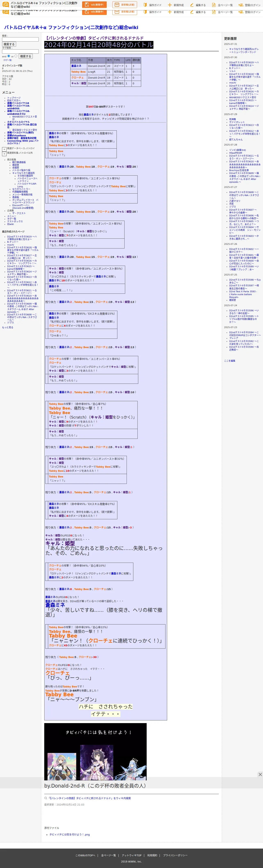Click the 「バレンタインの惨劇」をウィキ内検索 link
Viewport: 263px width, 868px height.
[89, 798]
